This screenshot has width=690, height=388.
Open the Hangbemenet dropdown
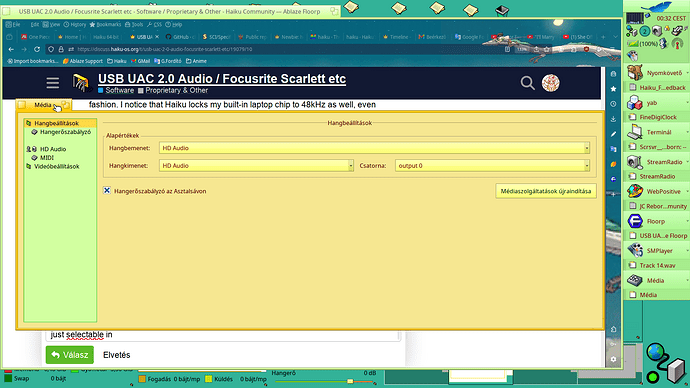point(374,148)
